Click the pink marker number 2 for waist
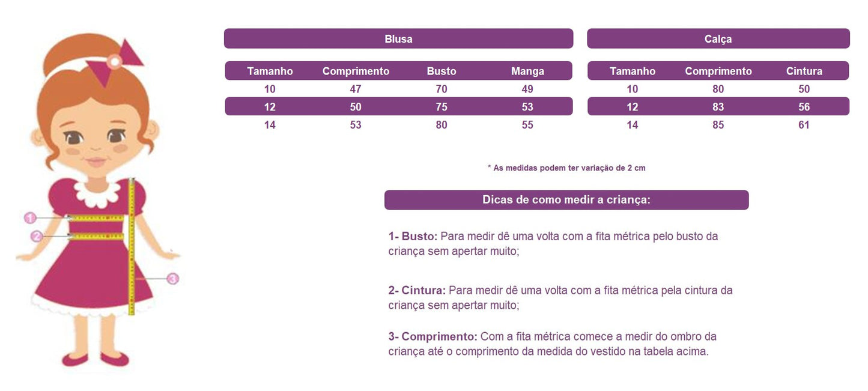The image size is (868, 391). tap(37, 236)
